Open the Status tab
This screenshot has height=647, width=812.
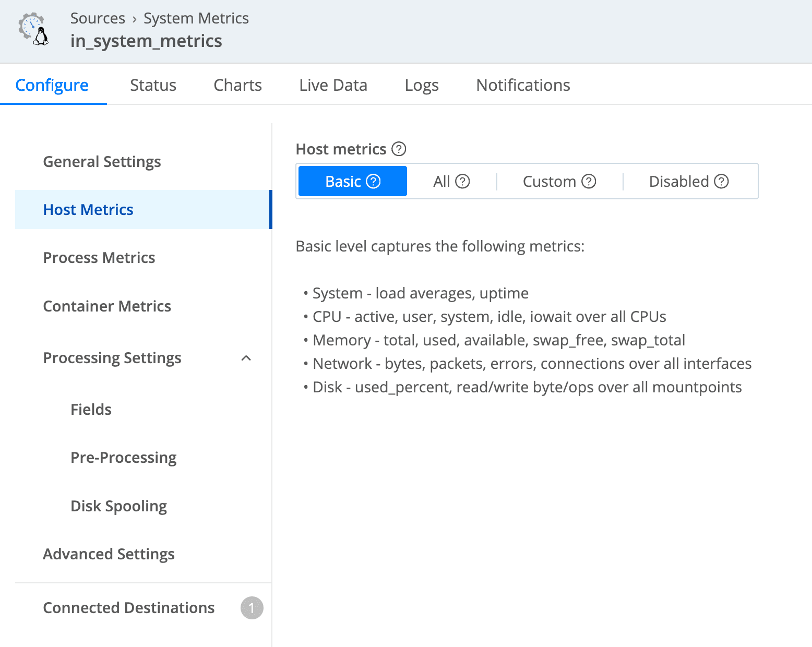point(153,85)
